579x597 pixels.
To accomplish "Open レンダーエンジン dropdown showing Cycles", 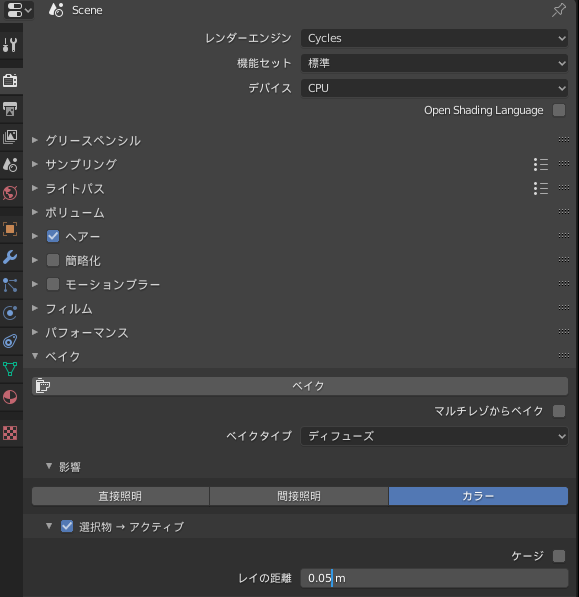I will [x=434, y=38].
